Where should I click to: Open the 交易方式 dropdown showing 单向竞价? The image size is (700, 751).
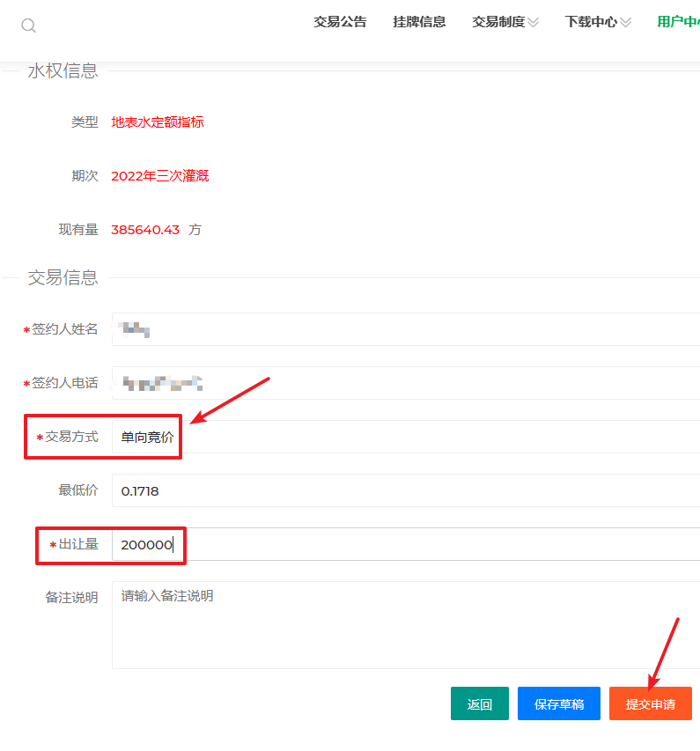[x=405, y=437]
